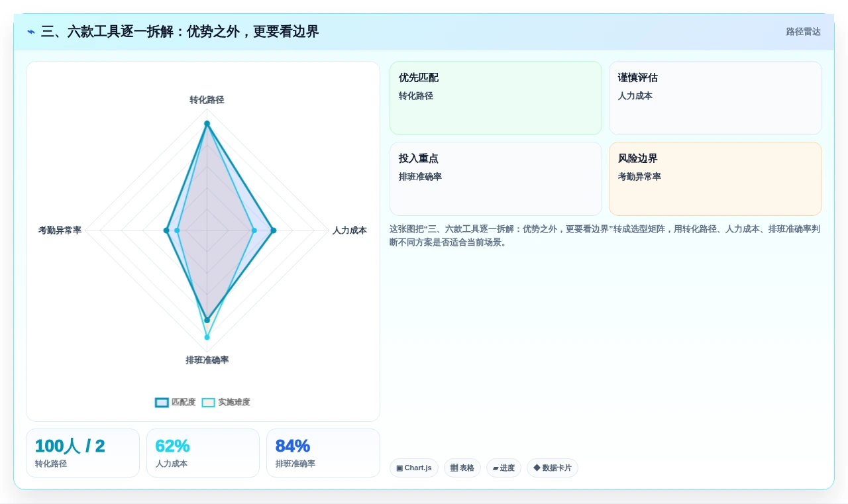
Task: Select the Chart.js tag
Action: 414,468
